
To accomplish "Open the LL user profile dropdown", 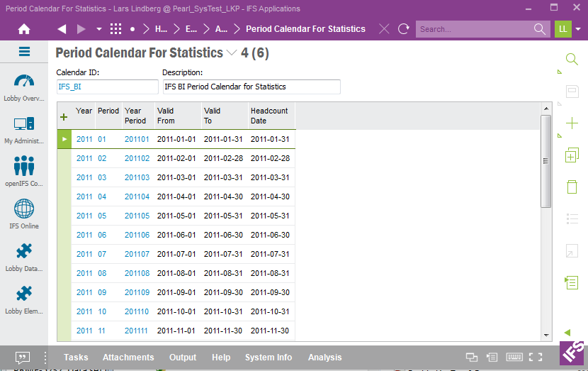I will pyautogui.click(x=579, y=29).
